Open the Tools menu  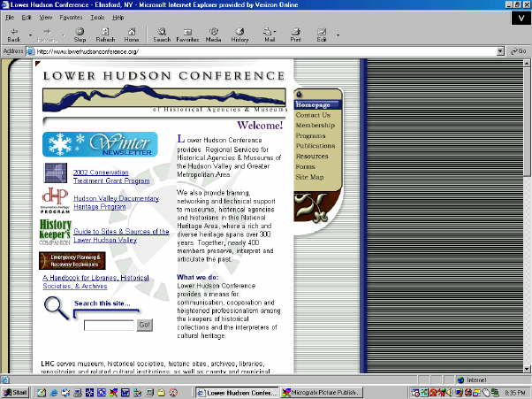pos(97,18)
